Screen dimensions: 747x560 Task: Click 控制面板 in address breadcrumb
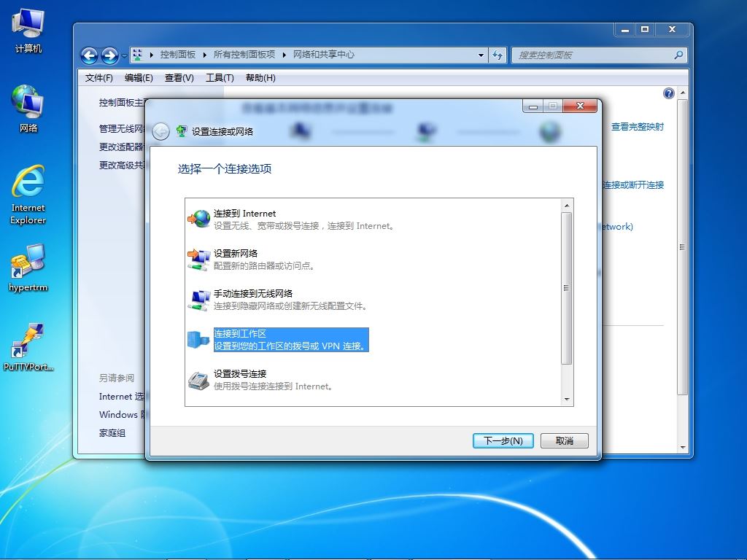pyautogui.click(x=178, y=55)
